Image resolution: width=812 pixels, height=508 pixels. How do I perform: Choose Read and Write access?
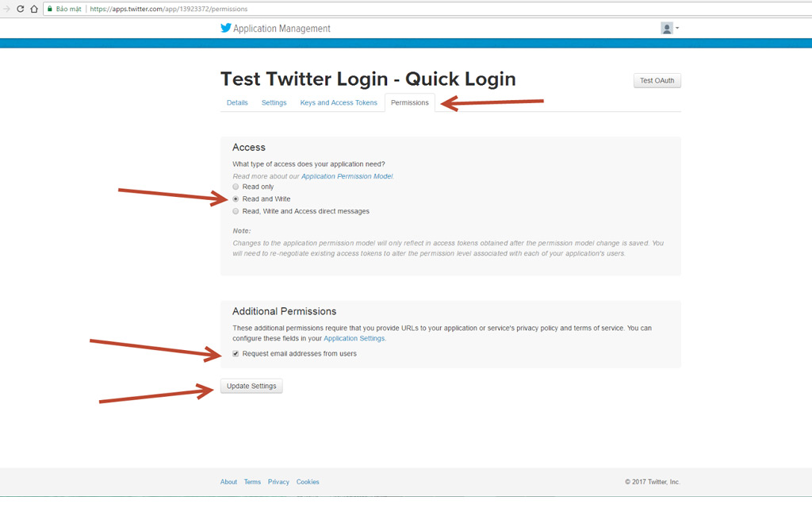236,199
